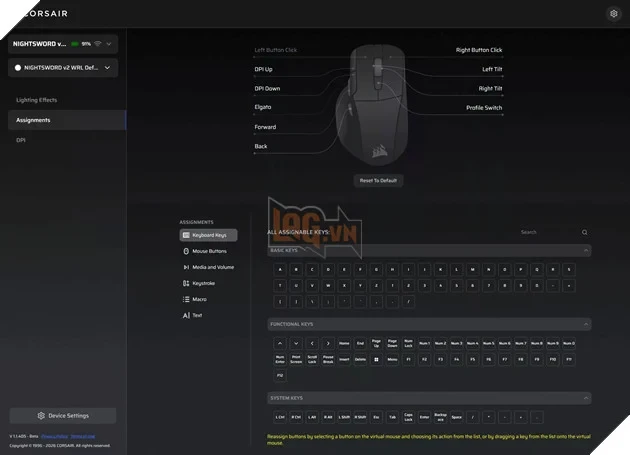The image size is (630, 455).
Task: Choose the Page Up key
Action: pyautogui.click(x=376, y=344)
